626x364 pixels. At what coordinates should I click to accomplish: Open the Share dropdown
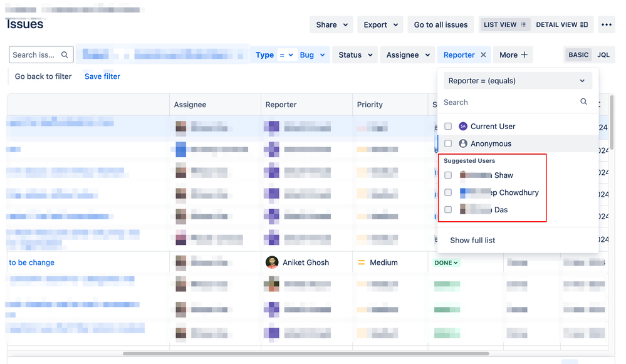[331, 25]
